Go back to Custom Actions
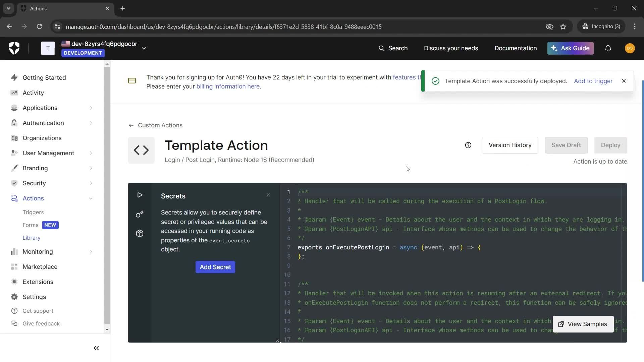The image size is (644, 362). tap(156, 125)
